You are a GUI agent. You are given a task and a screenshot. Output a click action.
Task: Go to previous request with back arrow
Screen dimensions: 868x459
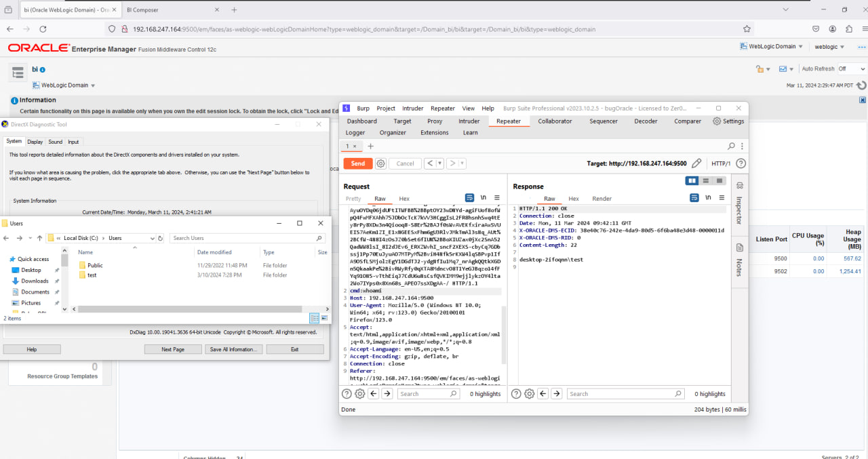431,163
